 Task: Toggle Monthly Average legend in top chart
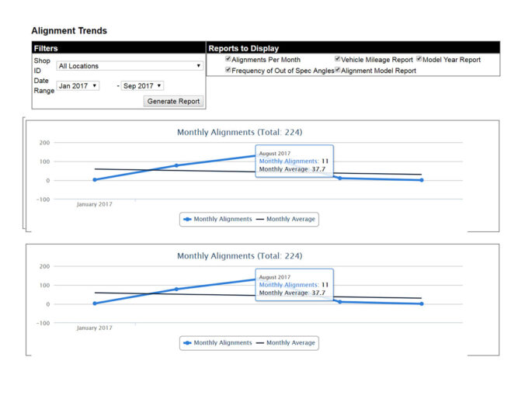tap(285, 219)
